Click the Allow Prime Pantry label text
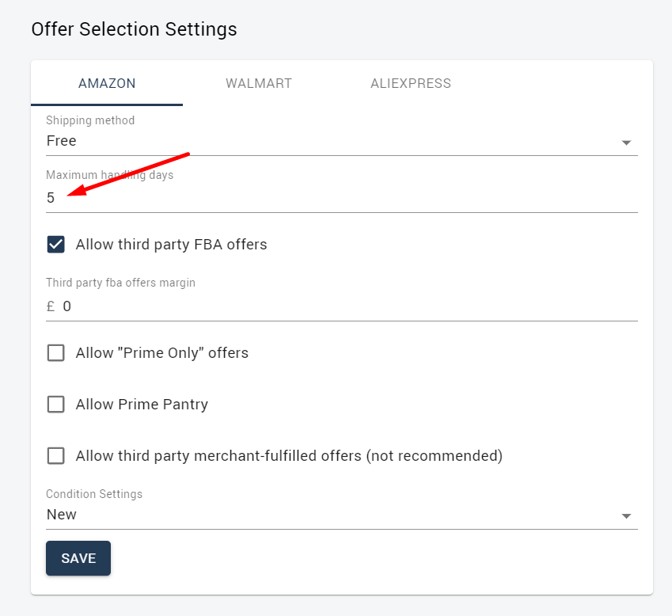 pyautogui.click(x=142, y=405)
